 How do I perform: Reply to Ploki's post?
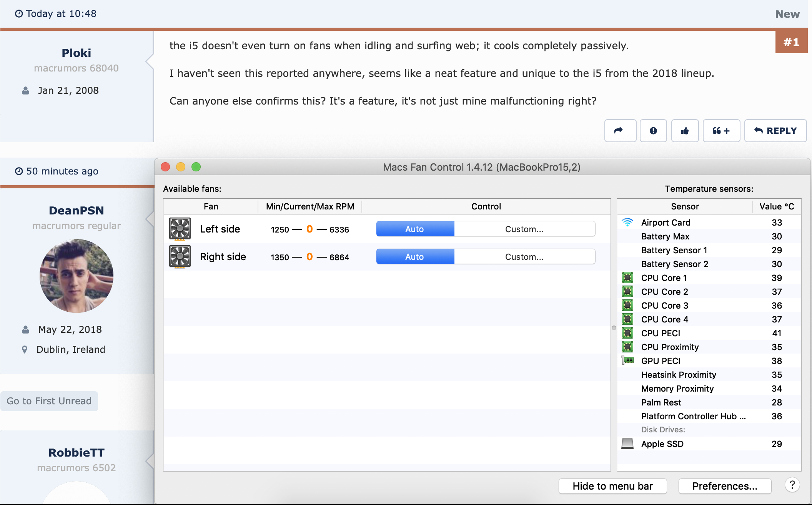point(775,131)
